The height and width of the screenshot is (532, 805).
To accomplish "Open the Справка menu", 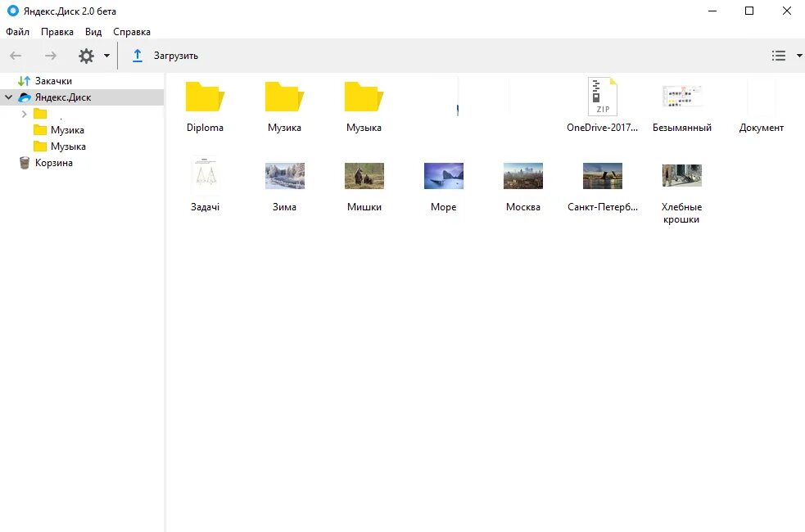I will point(131,32).
